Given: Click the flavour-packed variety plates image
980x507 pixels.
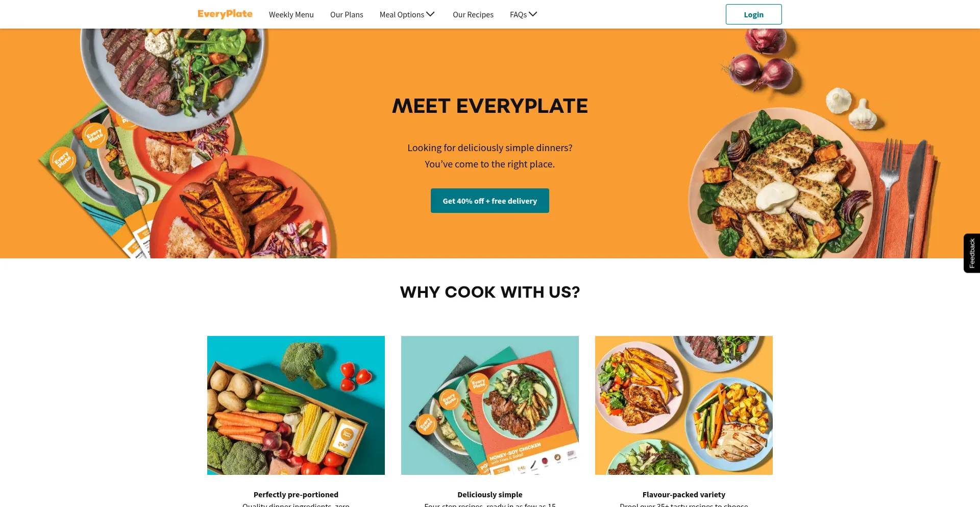Looking at the screenshot, I should tap(684, 405).
